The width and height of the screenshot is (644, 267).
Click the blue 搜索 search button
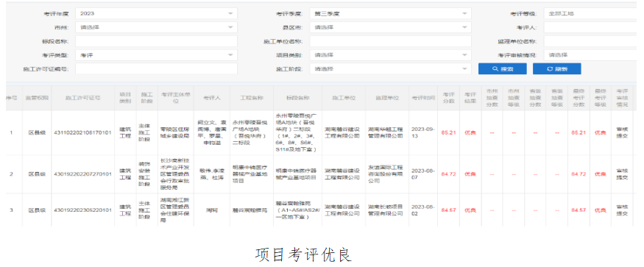pos(502,69)
